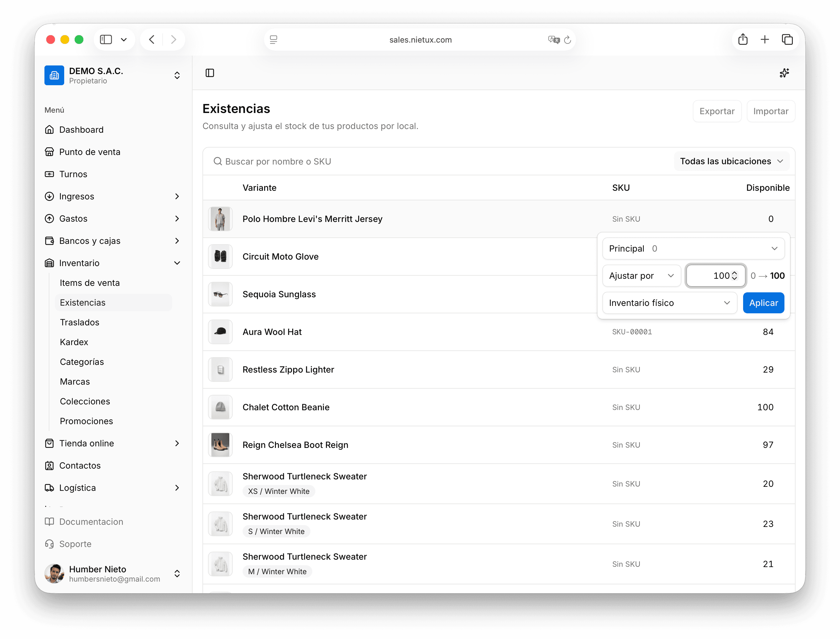Focus the quantity field showing 100
Image resolution: width=840 pixels, height=639 pixels.
(x=715, y=275)
